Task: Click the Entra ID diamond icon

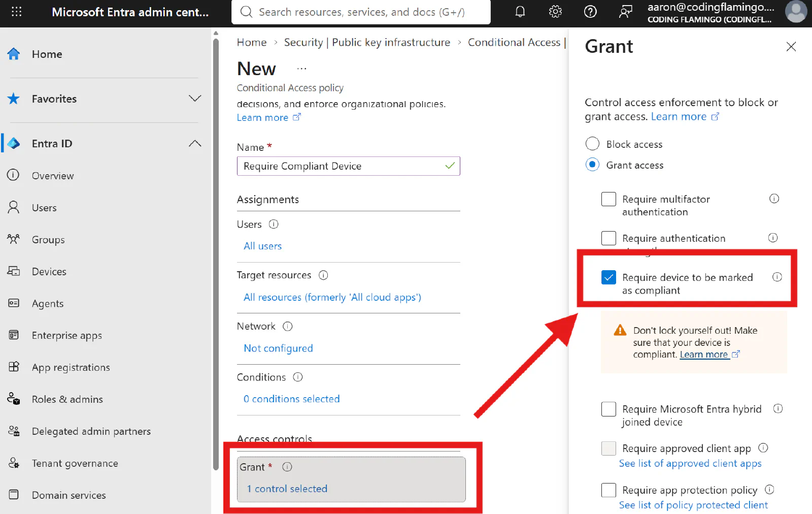Action: click(x=14, y=143)
